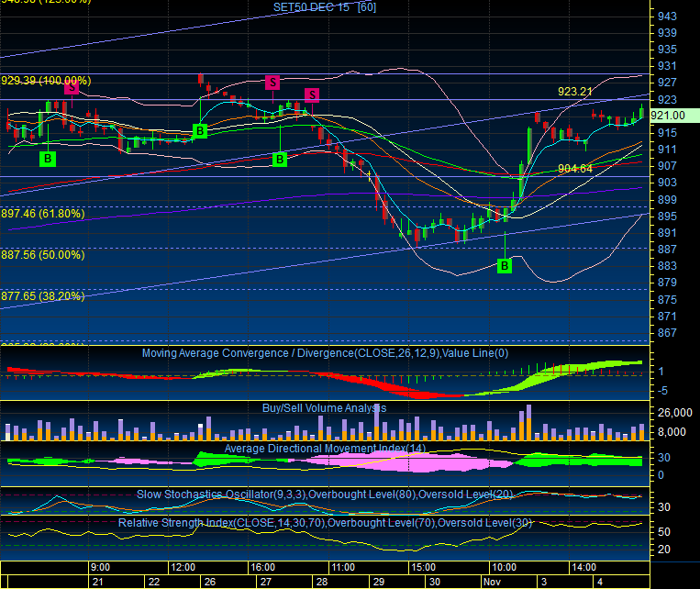Screen dimensions: 700x589
Task: Select date 28 on the date axis
Action: point(322,582)
